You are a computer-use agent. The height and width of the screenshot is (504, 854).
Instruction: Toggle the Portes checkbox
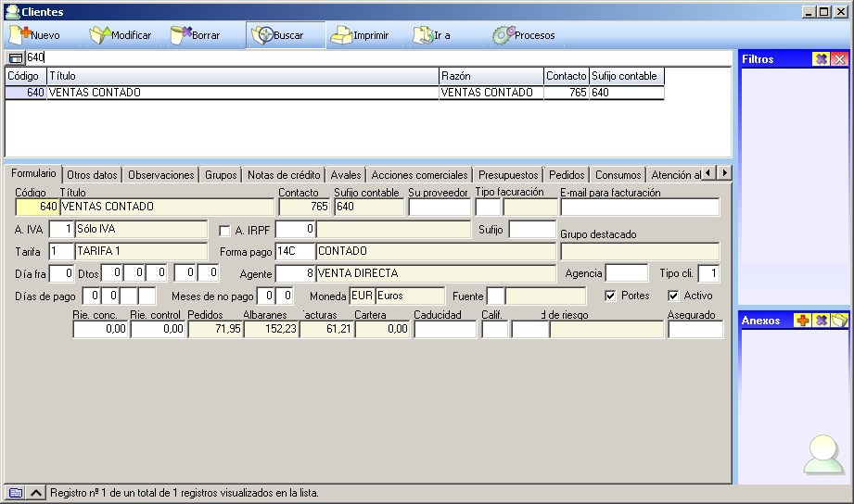[610, 296]
